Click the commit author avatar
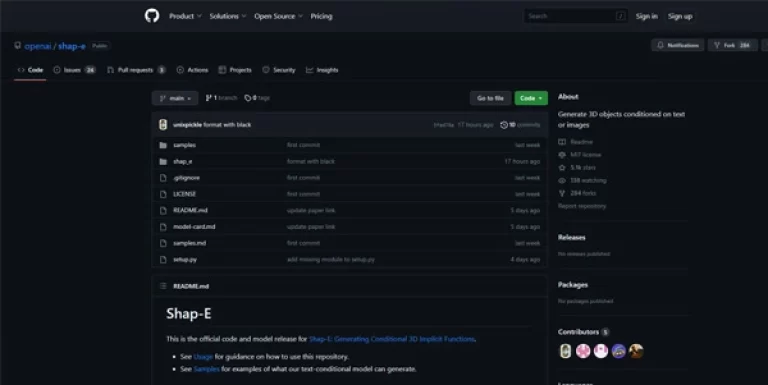The width and height of the screenshot is (768, 385). tap(163, 125)
